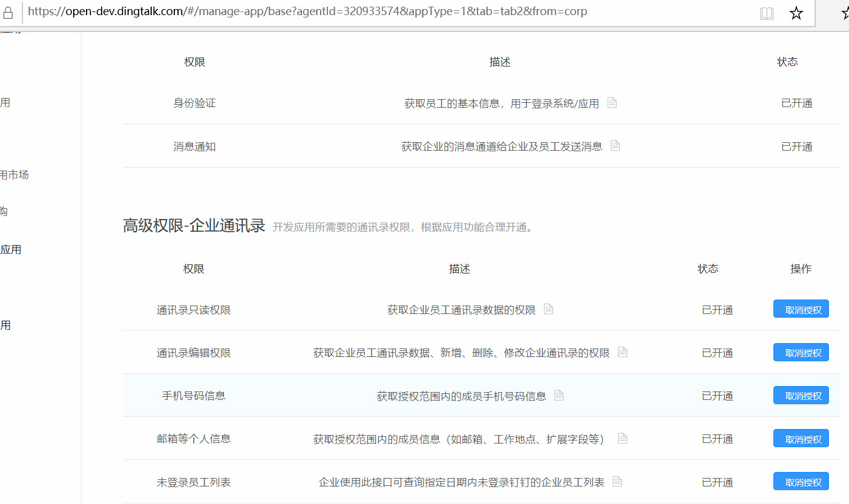This screenshot has width=849, height=504.
Task: Add this page to favorites with the star
Action: [x=796, y=13]
